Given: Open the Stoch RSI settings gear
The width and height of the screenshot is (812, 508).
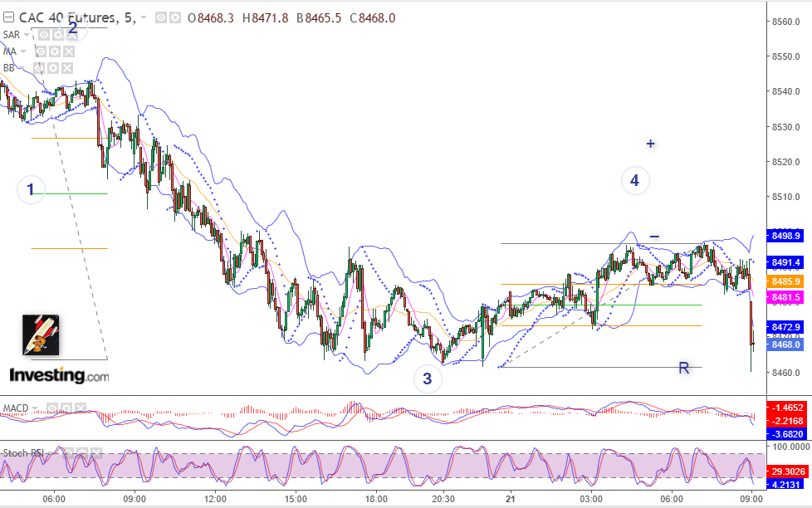Looking at the screenshot, I should tap(82, 453).
